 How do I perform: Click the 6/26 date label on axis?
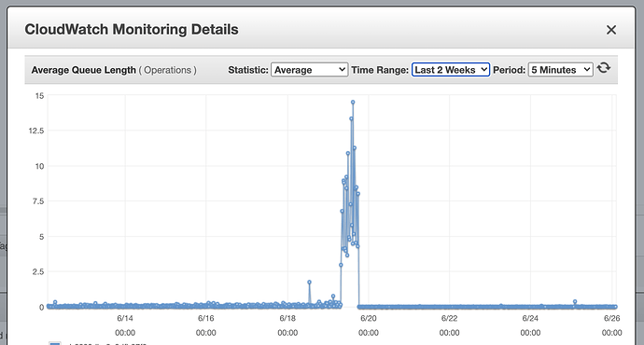[x=612, y=318]
